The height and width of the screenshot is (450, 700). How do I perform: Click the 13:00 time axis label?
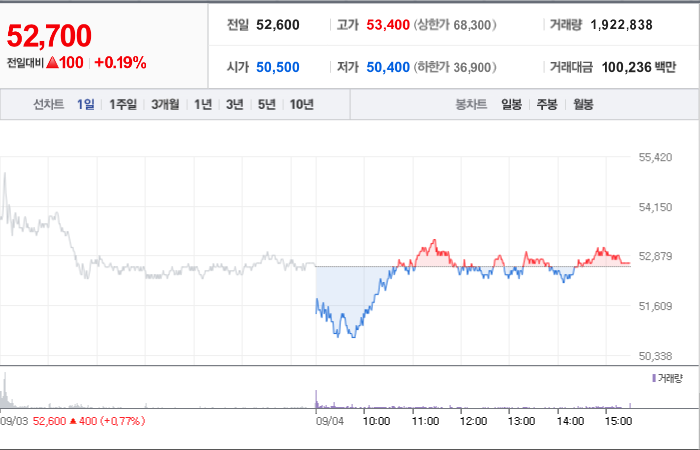click(521, 421)
